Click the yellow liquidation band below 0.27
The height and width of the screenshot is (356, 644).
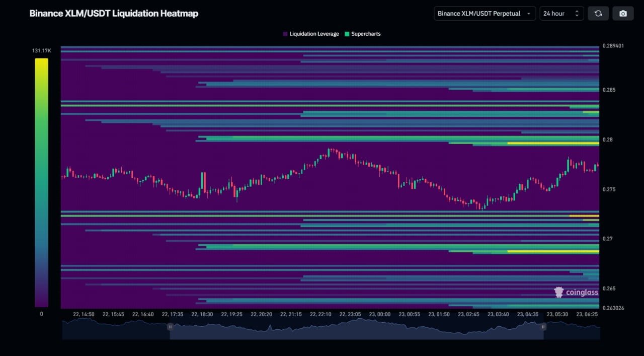552,251
